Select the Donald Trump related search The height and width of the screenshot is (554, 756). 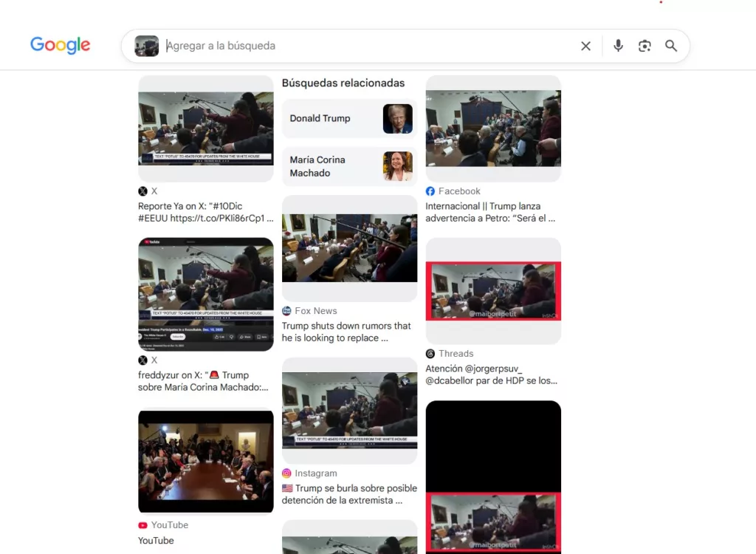(x=349, y=118)
